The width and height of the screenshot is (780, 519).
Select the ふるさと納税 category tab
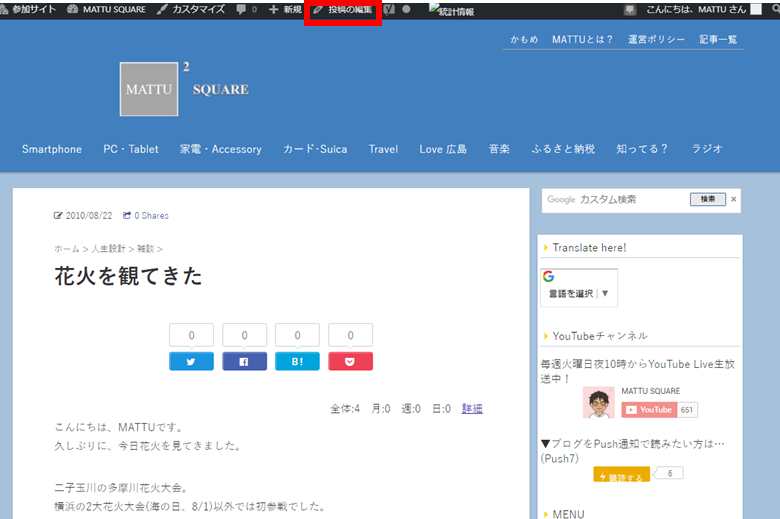[x=563, y=149]
